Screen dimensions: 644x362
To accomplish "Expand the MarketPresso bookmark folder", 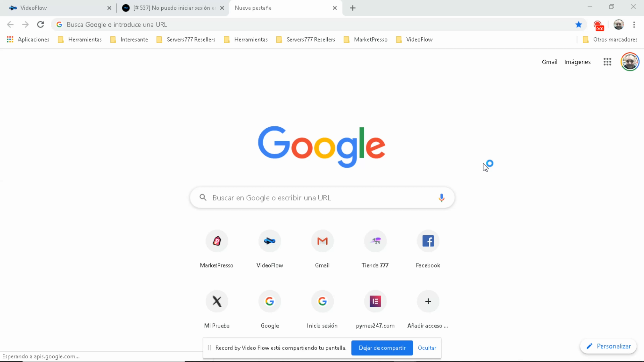I will tap(366, 40).
